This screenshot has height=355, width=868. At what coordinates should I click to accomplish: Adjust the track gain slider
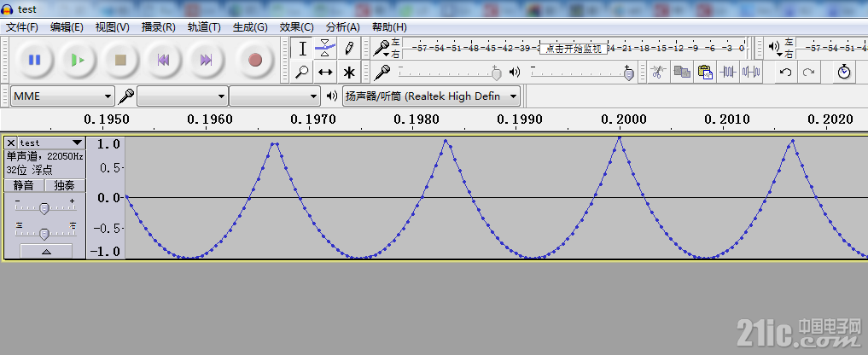45,207
